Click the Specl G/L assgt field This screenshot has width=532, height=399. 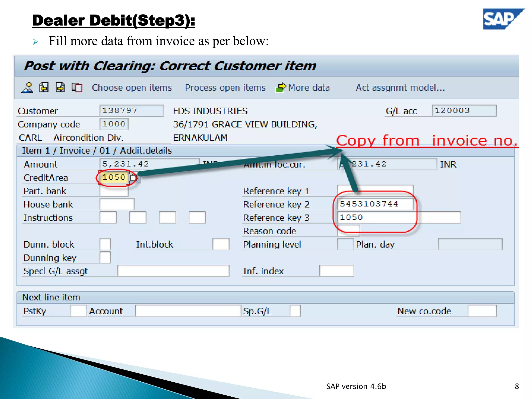click(x=173, y=271)
